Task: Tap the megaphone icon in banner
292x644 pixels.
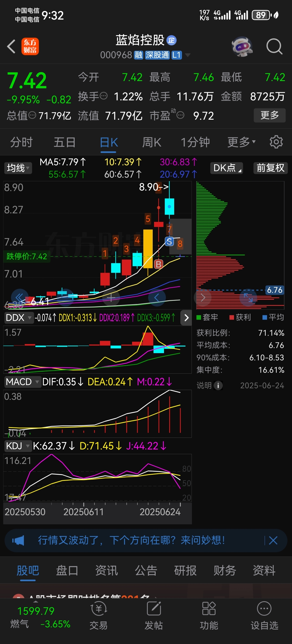Action: [x=18, y=540]
